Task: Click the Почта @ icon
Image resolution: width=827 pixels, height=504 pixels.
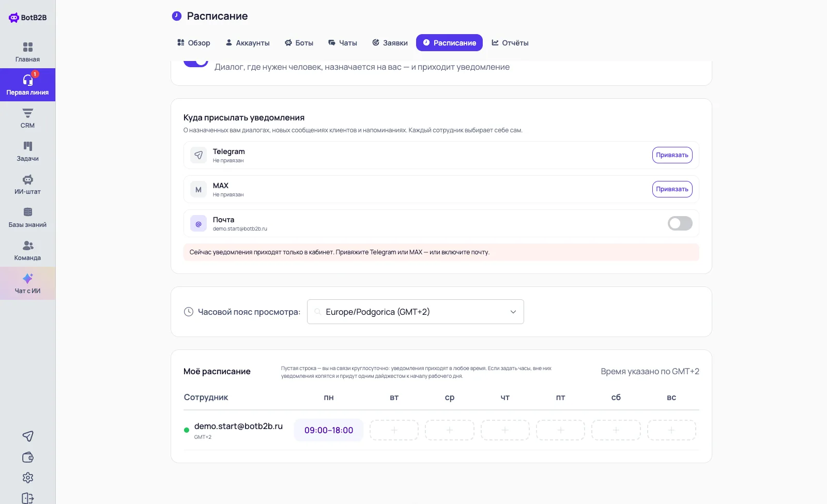Action: tap(198, 223)
